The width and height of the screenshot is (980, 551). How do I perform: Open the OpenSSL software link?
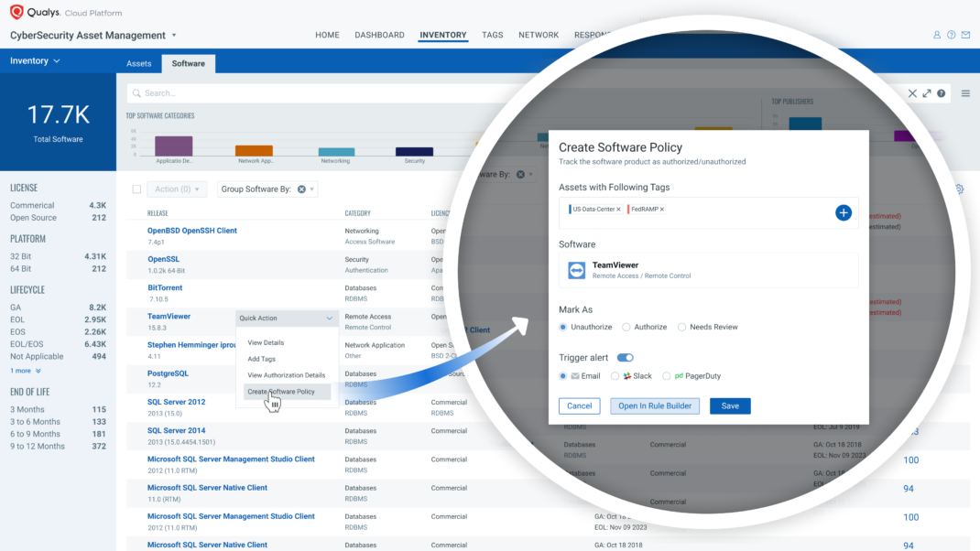point(163,259)
